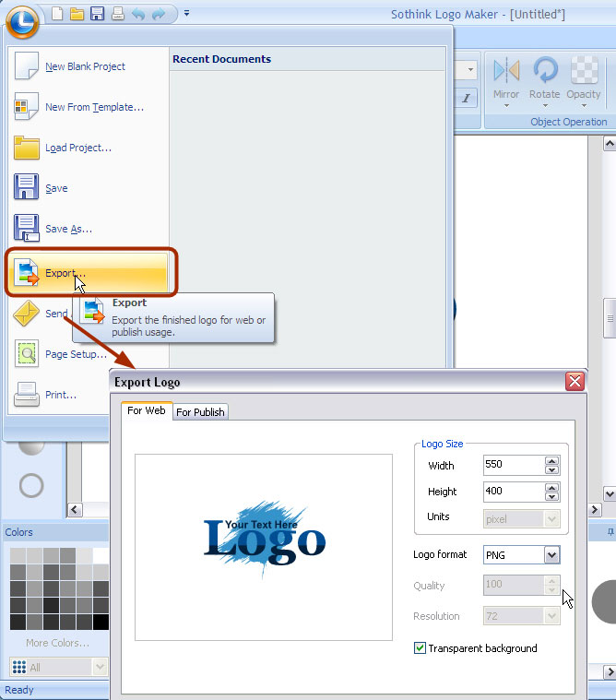Click the canvas scroll up arrow
This screenshot has height=700, width=616.
[x=610, y=144]
